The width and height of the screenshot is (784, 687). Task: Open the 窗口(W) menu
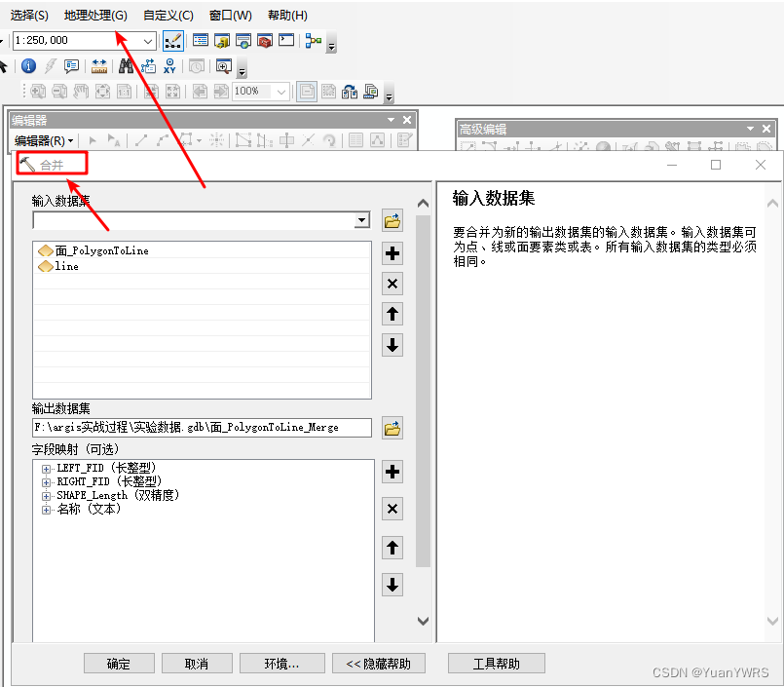(231, 16)
